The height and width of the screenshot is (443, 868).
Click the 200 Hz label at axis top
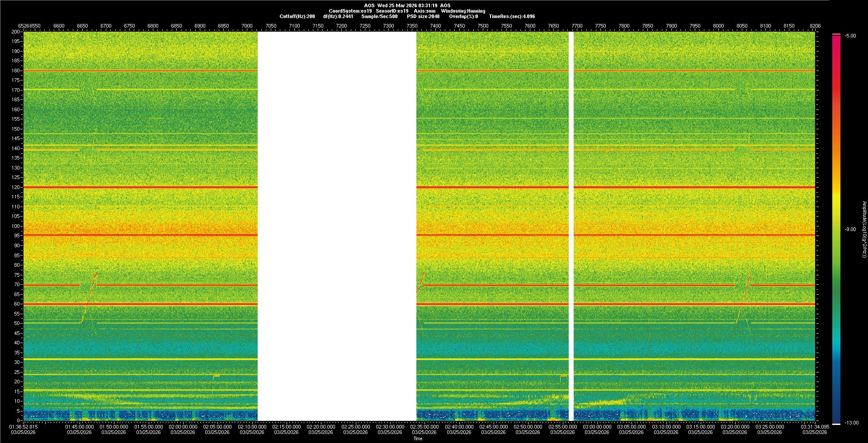click(16, 32)
